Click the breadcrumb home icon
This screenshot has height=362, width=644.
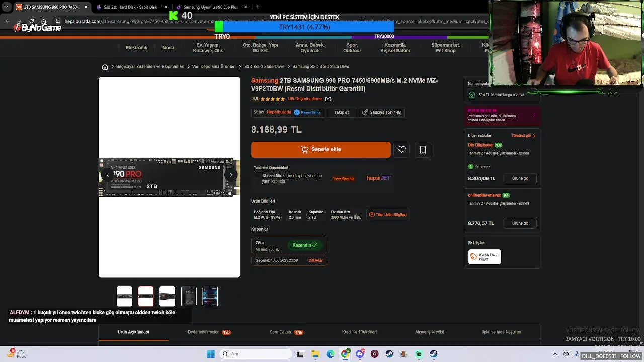coord(105,67)
